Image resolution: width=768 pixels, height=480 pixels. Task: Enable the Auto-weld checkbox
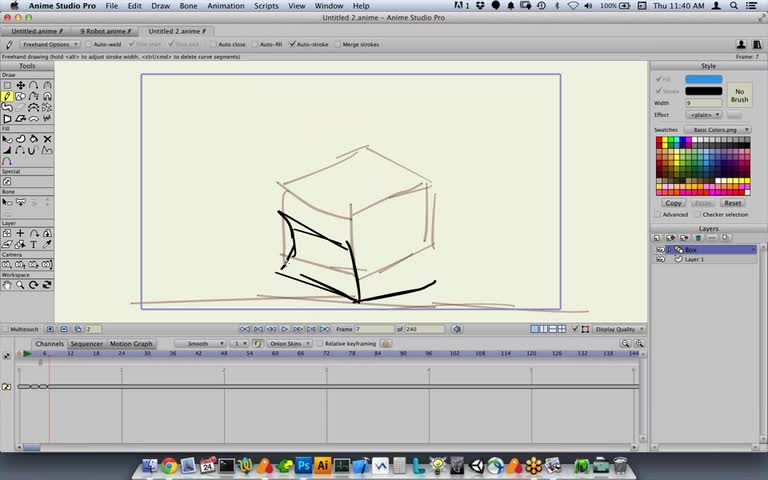pos(89,44)
